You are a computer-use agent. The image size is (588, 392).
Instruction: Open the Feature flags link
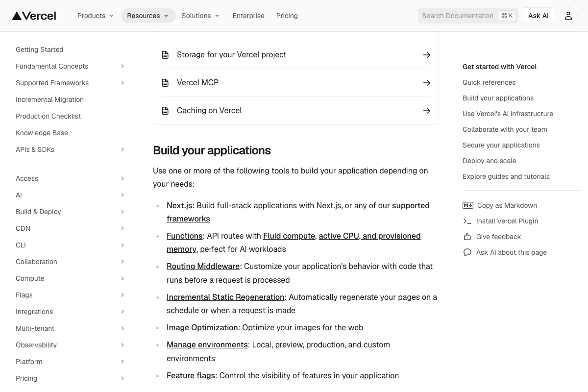click(191, 375)
